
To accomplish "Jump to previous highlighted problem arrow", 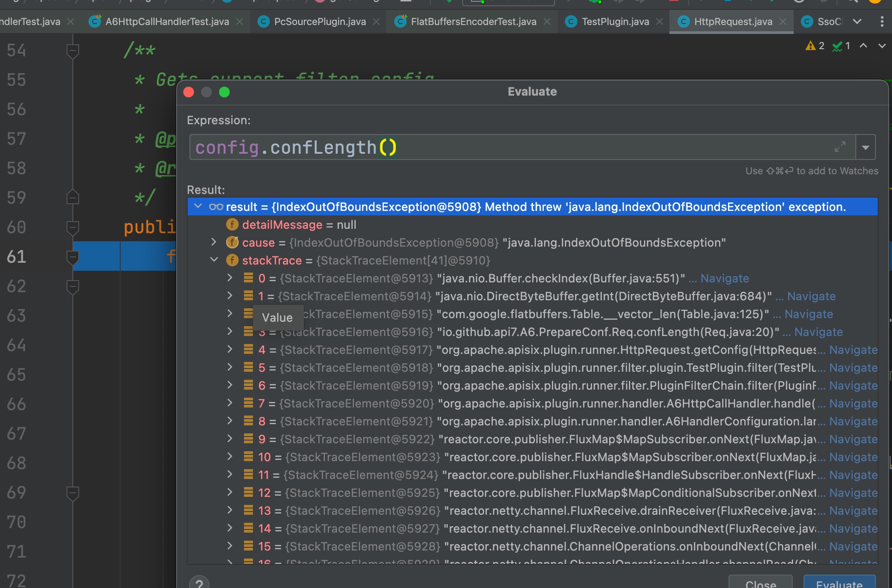I will tap(863, 46).
